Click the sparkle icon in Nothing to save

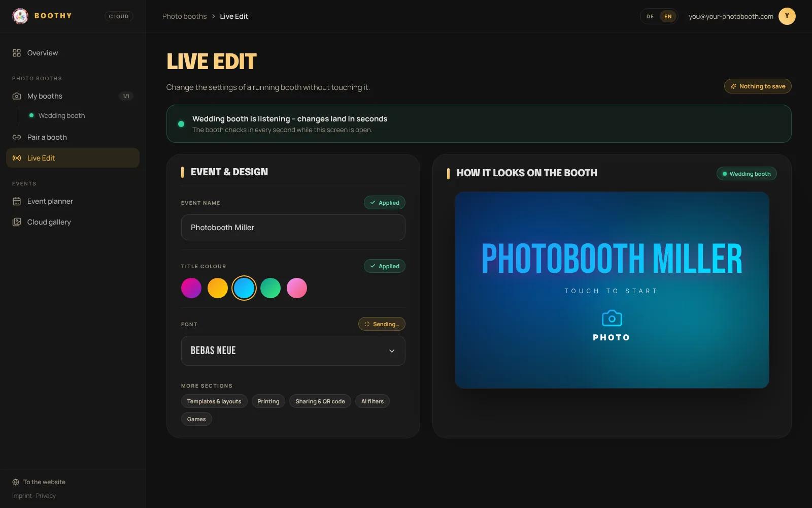point(733,86)
